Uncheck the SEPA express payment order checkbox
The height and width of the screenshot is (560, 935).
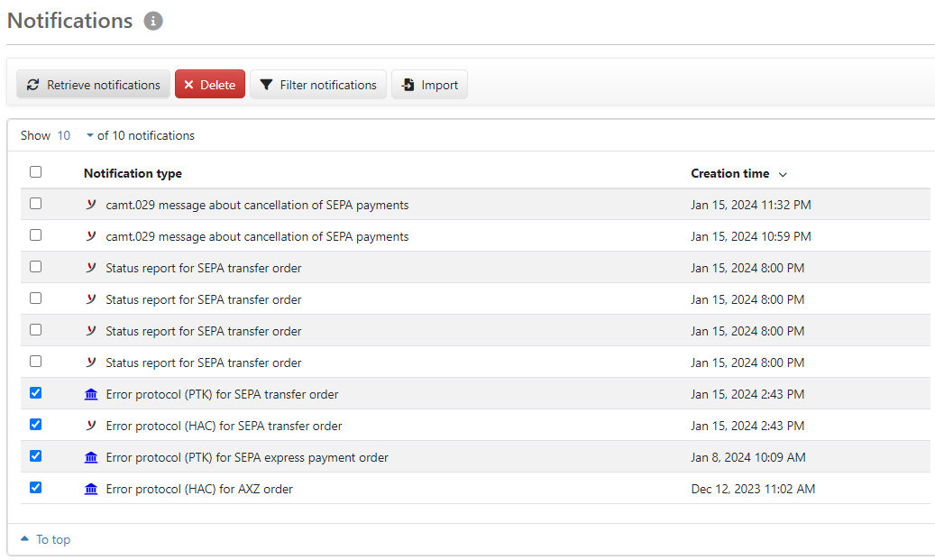(35, 456)
